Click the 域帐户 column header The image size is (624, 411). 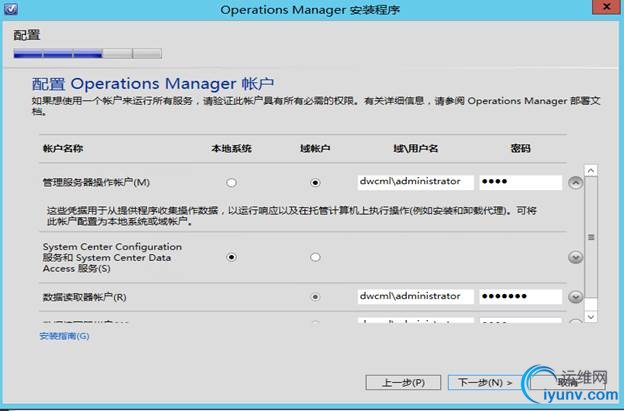click(315, 149)
